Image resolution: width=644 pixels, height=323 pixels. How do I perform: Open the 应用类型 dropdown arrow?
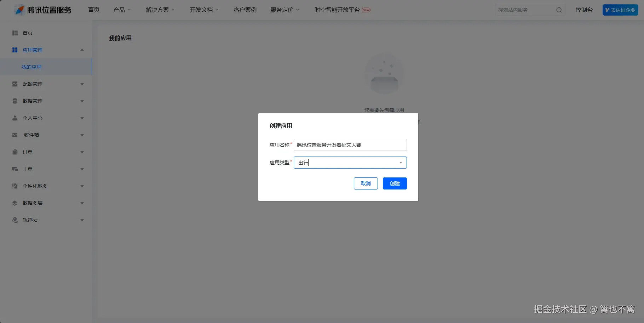[x=401, y=163]
